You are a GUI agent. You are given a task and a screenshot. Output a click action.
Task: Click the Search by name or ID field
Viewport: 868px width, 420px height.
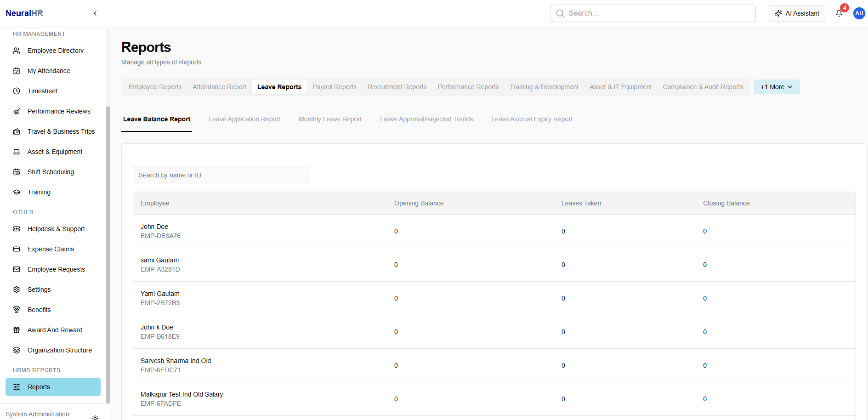(221, 175)
